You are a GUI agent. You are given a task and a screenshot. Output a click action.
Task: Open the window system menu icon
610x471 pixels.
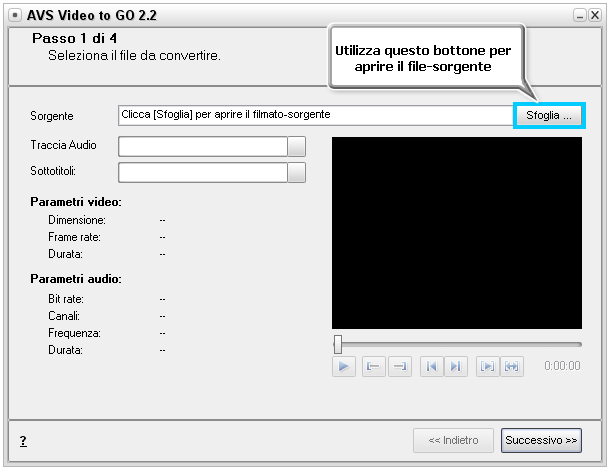15,15
